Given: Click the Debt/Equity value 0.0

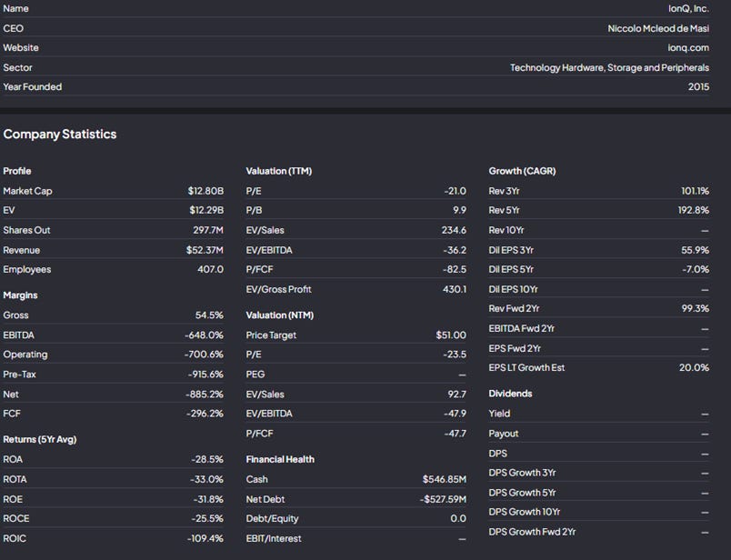Looking at the screenshot, I should click(458, 518).
